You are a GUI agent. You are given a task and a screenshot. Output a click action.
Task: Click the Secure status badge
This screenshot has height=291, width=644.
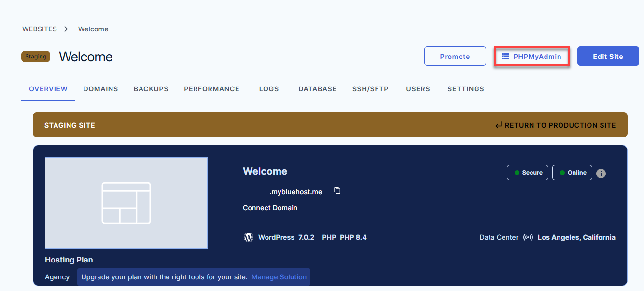tap(528, 173)
